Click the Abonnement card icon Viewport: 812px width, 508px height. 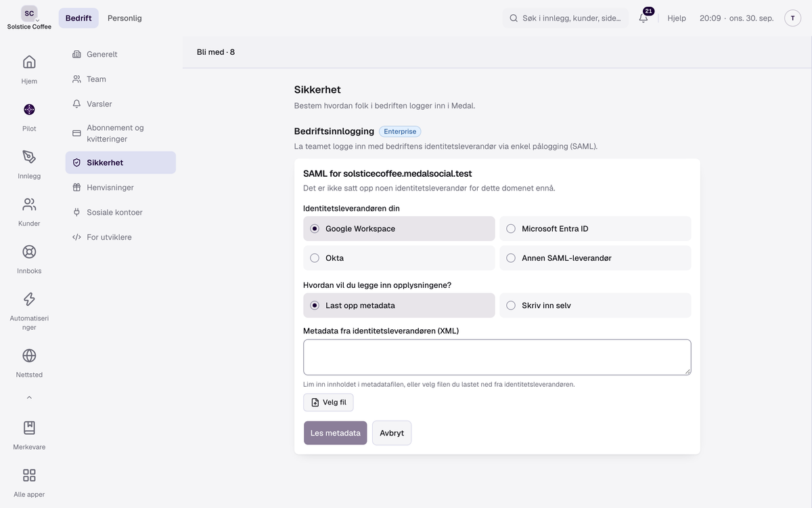tap(76, 133)
